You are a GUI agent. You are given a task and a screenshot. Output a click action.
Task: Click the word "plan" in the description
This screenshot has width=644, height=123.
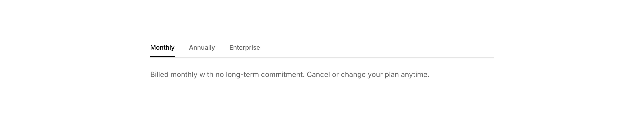pos(392,74)
